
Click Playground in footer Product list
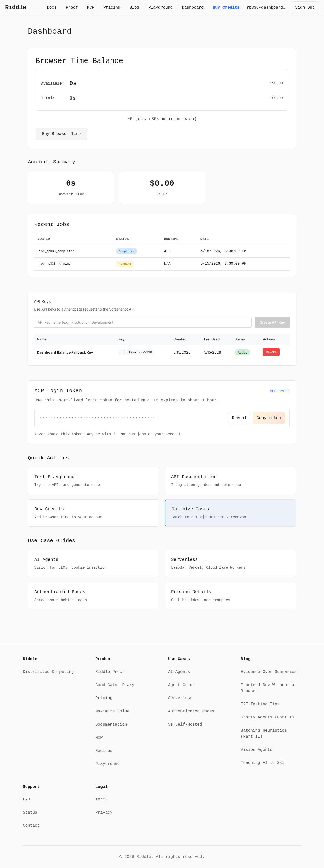[x=108, y=763]
